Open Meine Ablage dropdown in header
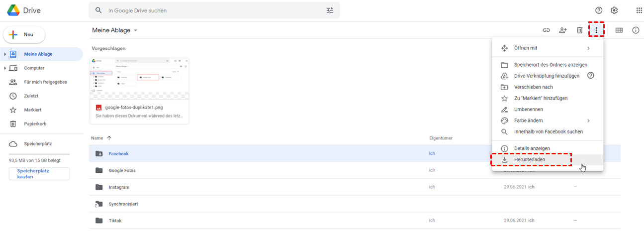The width and height of the screenshot is (644, 235). tap(135, 30)
